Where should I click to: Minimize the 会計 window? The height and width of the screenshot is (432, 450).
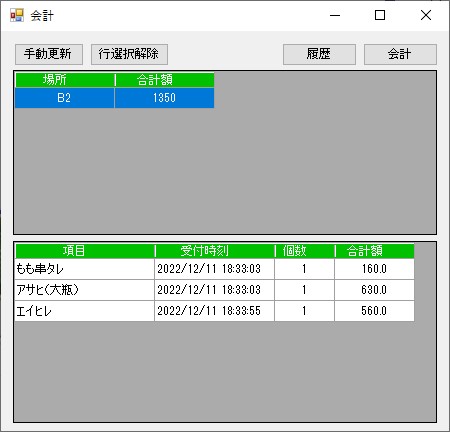[335, 15]
